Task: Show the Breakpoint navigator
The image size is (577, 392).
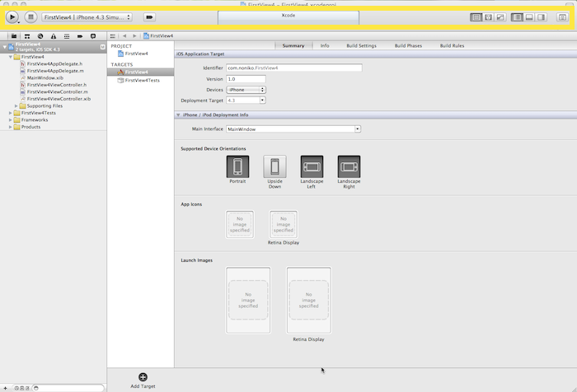Action: [80, 36]
